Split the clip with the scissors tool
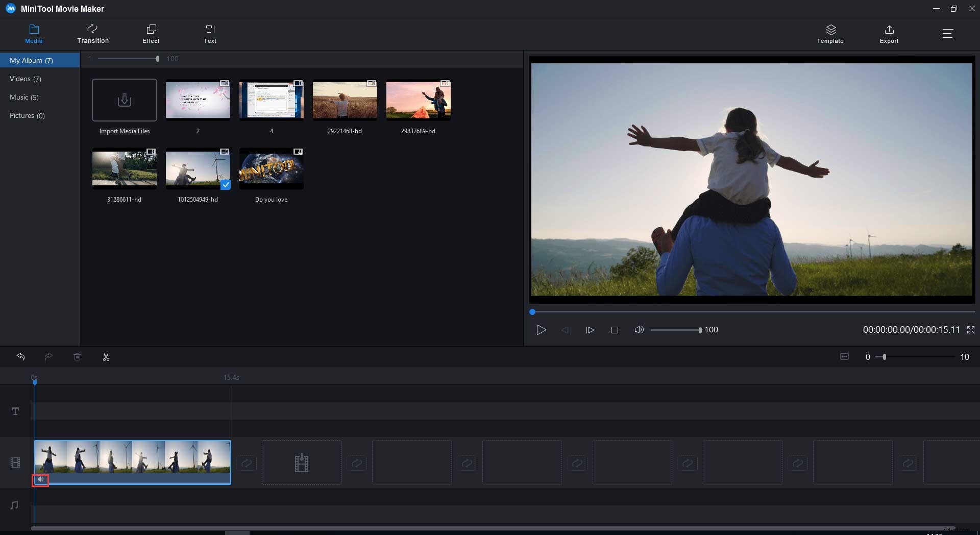980x535 pixels. click(106, 357)
